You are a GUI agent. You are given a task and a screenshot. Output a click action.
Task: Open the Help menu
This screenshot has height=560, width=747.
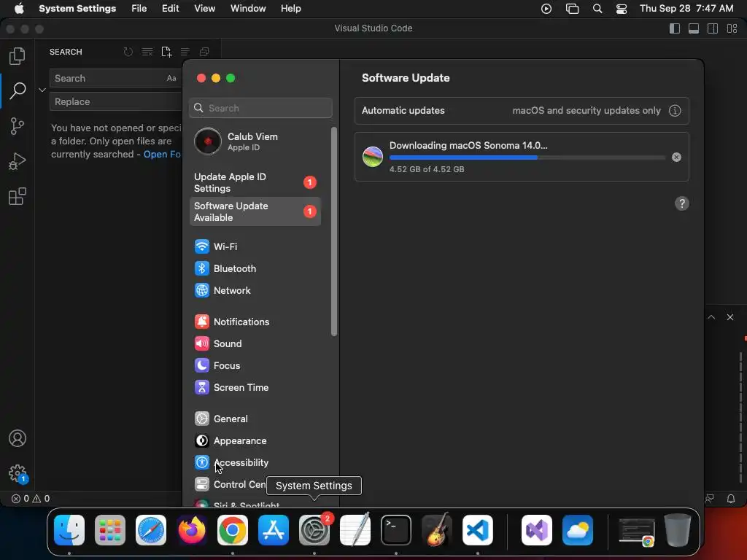[290, 9]
